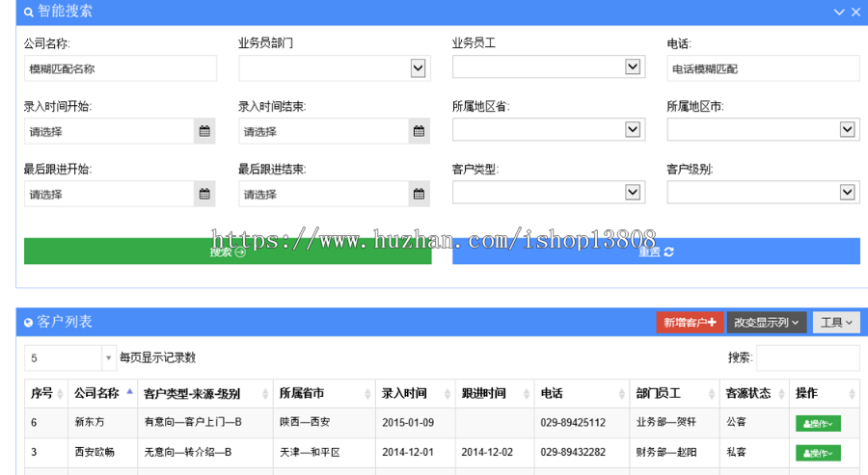Sort table by 所属省市 column
The width and height of the screenshot is (868, 475).
[324, 393]
